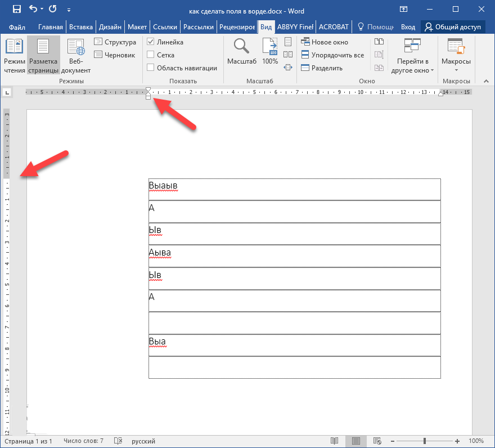Click the Общий доступ share button

point(452,26)
